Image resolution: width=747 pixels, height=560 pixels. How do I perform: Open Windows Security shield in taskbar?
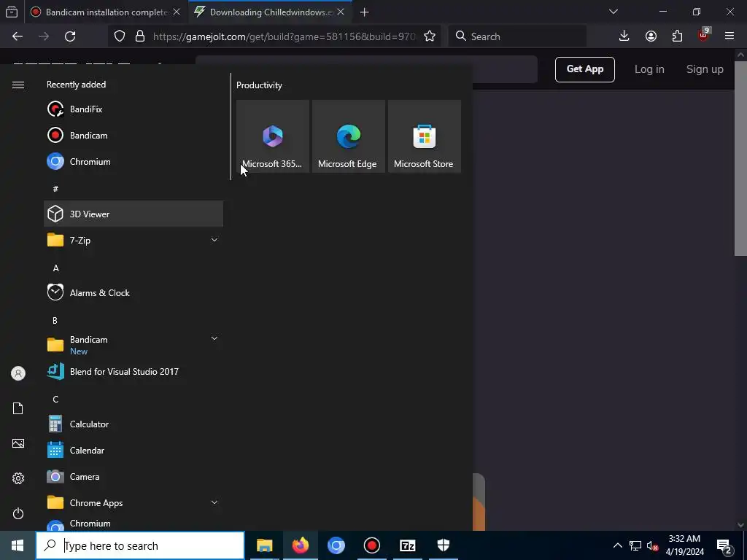pyautogui.click(x=443, y=545)
